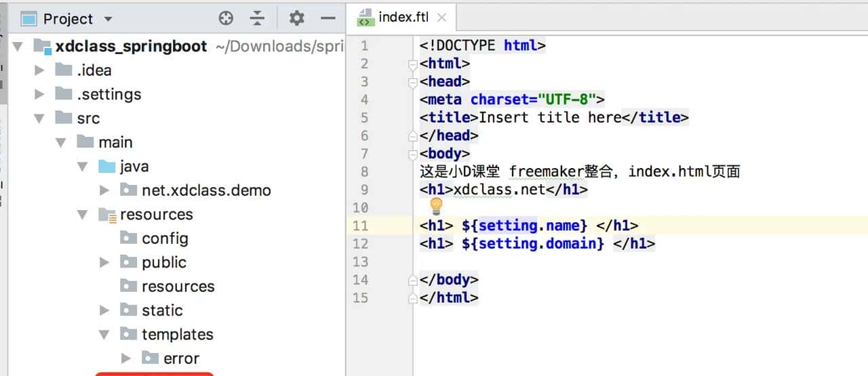Click the index.ftl file type icon in tab
The width and height of the screenshot is (868, 376).
(x=364, y=18)
